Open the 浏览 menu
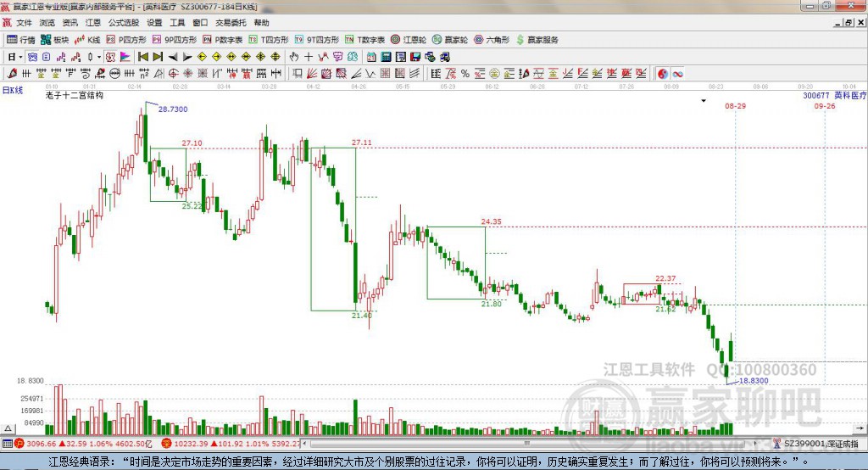 (x=47, y=23)
